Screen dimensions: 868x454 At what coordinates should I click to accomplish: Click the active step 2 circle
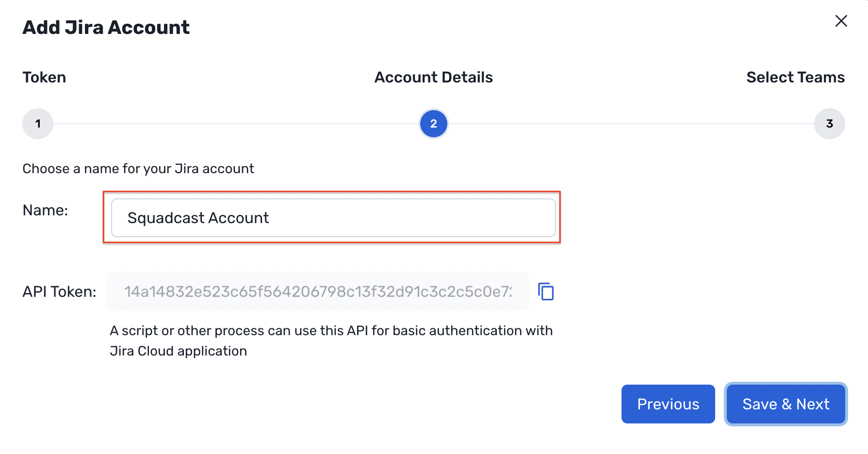(x=433, y=124)
